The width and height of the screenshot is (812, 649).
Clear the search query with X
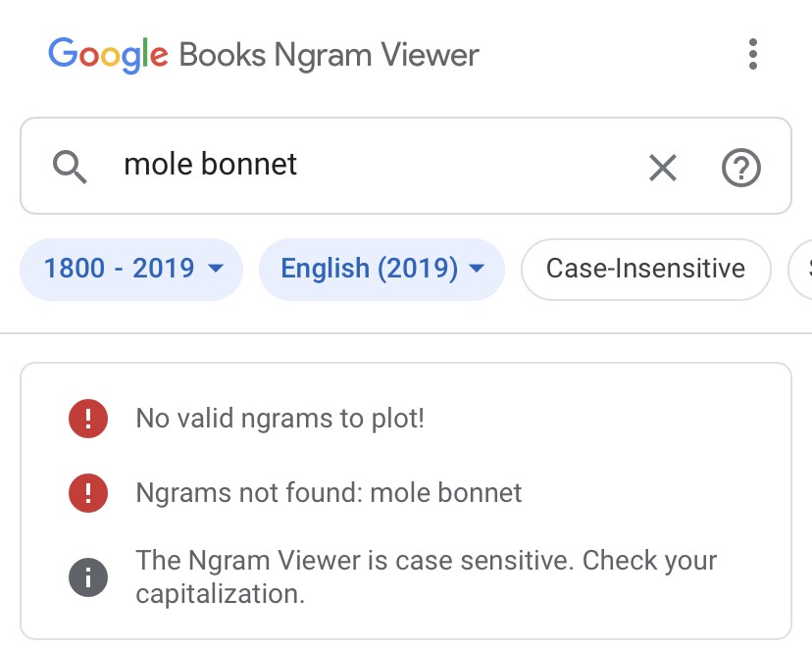663,168
